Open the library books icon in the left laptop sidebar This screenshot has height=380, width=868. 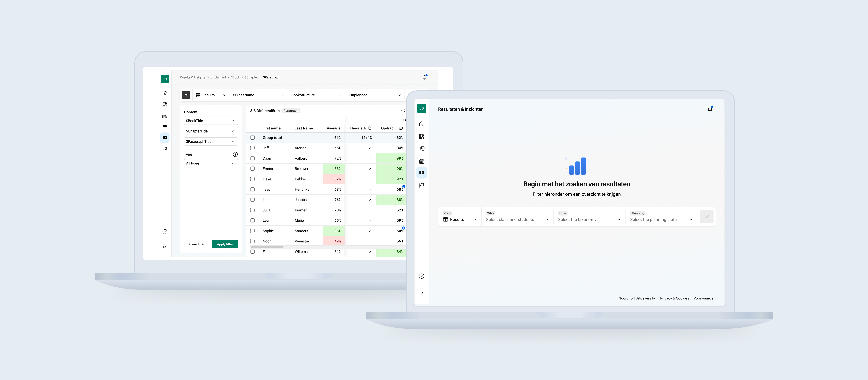(x=165, y=104)
